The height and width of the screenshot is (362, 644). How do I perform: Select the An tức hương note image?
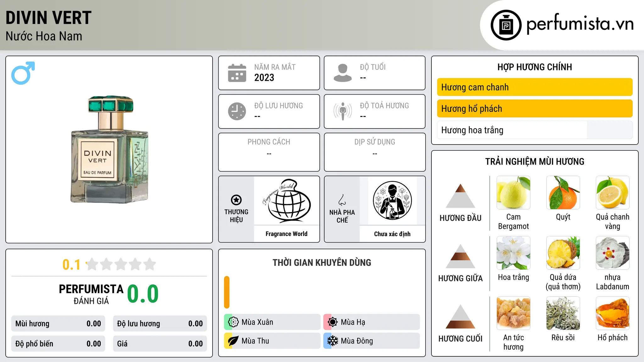(514, 313)
